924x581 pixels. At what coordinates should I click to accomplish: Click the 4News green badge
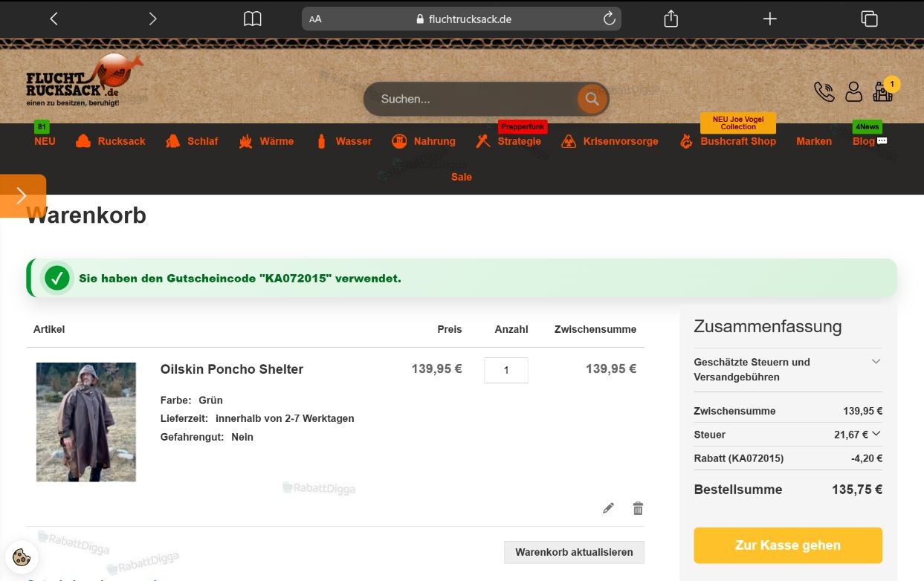[868, 127]
